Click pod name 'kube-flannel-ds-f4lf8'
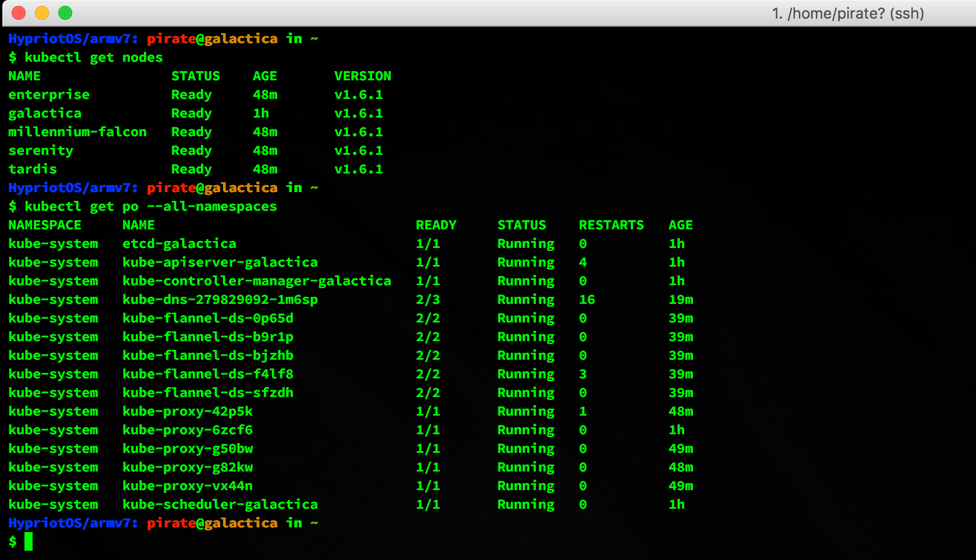Screen dimensions: 976x560 point(208,374)
